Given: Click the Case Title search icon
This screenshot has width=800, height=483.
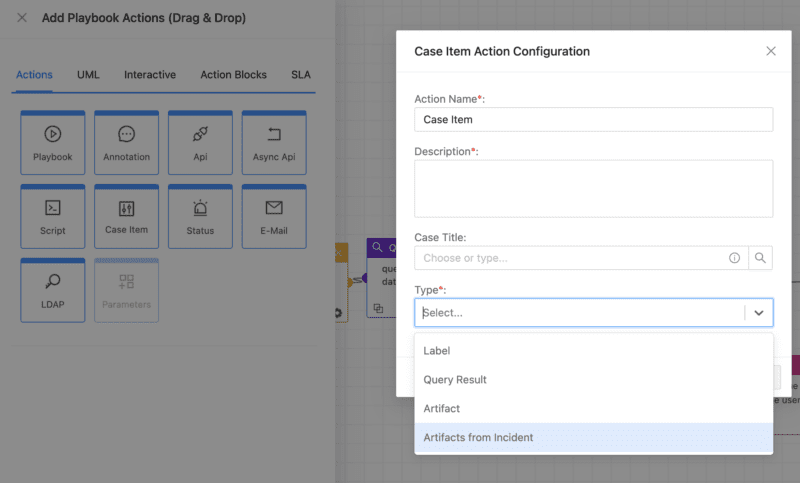Looking at the screenshot, I should pyautogui.click(x=761, y=258).
